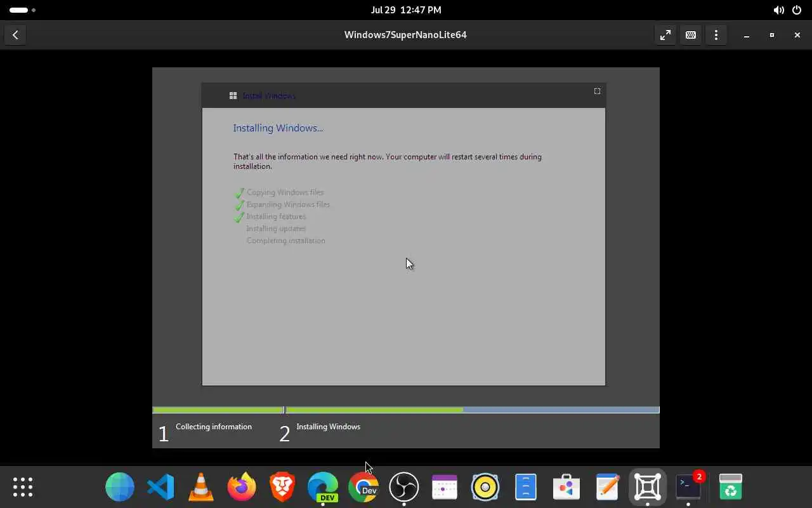812x508 pixels.
Task: Click the Collecting information stage label
Action: [214, 427]
